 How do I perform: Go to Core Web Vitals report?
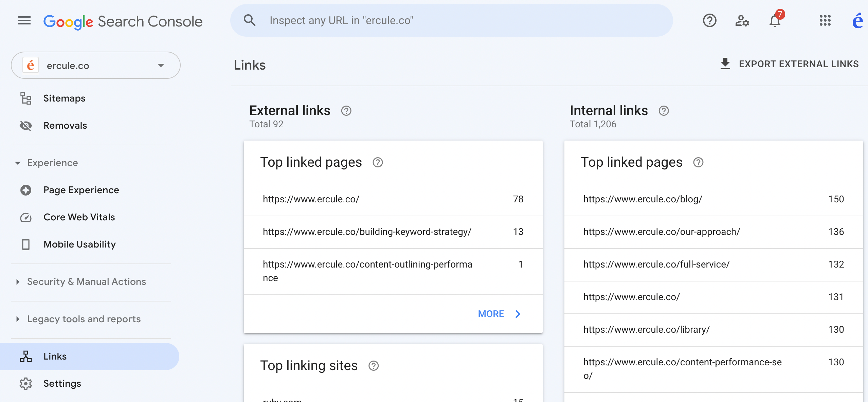tap(90, 217)
